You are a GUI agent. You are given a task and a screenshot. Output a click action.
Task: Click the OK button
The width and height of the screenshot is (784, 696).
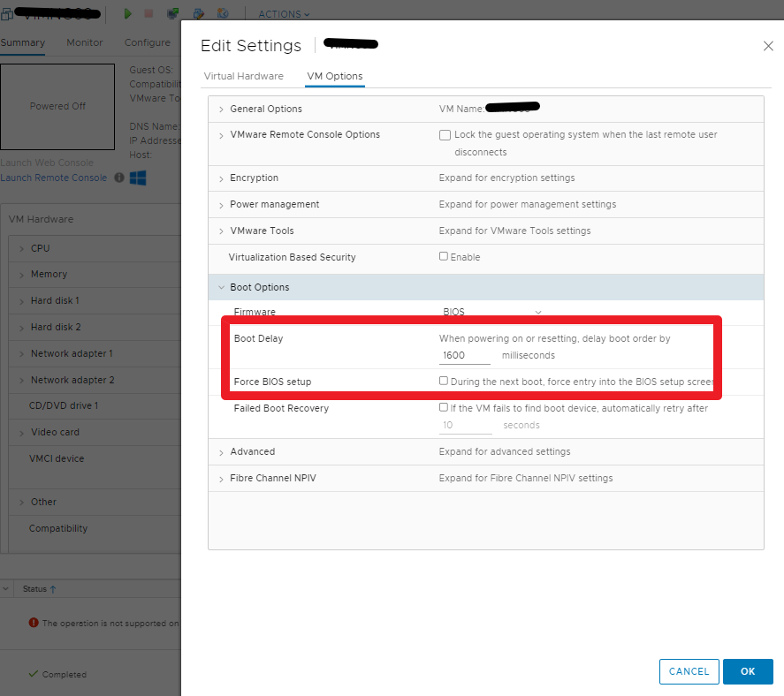(748, 671)
